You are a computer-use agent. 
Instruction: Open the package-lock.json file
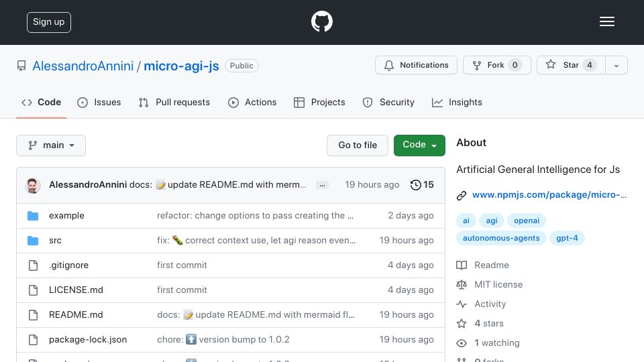pyautogui.click(x=88, y=340)
